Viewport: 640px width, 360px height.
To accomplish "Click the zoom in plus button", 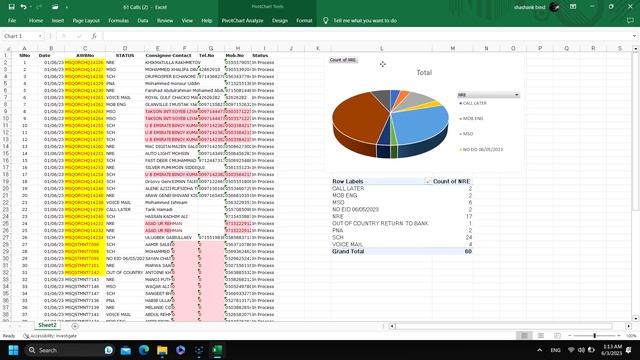I will [619, 336].
